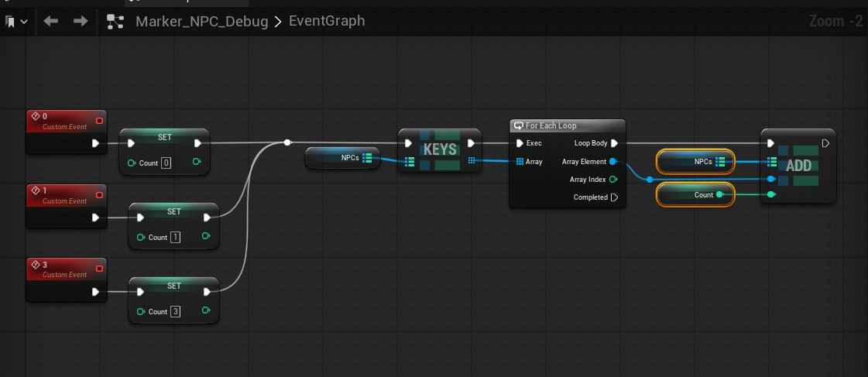Click the Loop Body output pin
This screenshot has width=868, height=377.
(614, 143)
